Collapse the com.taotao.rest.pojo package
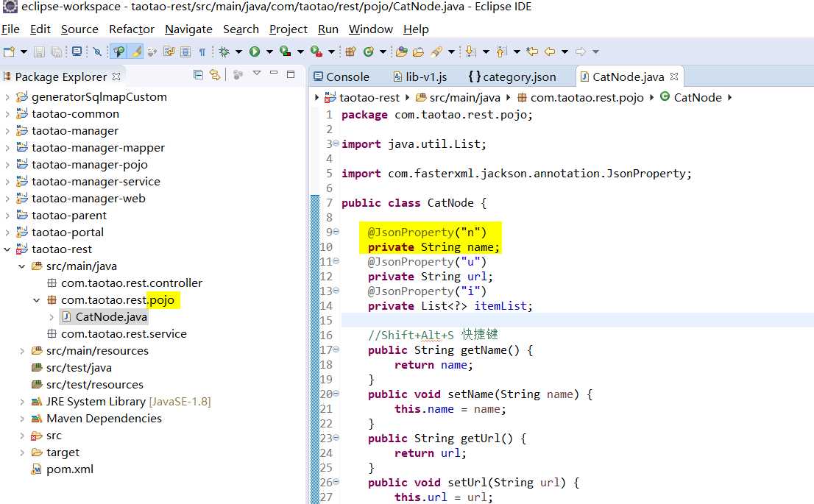The height and width of the screenshot is (504, 814). point(36,300)
